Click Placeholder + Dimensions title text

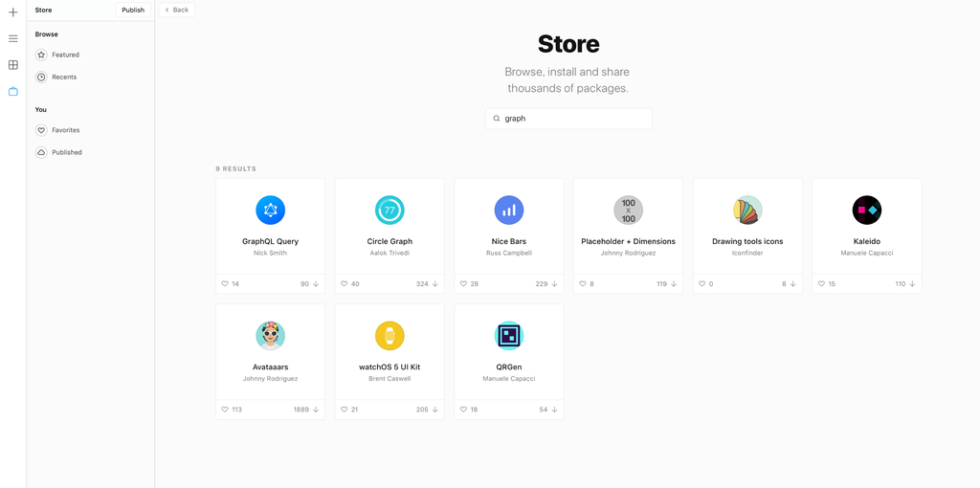pos(628,241)
